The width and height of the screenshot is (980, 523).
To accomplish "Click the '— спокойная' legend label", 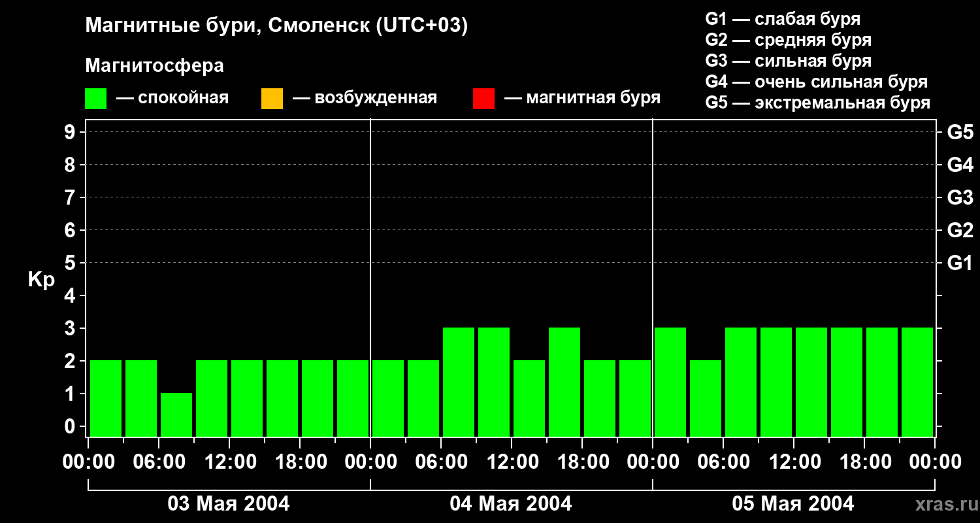I will click(x=172, y=98).
